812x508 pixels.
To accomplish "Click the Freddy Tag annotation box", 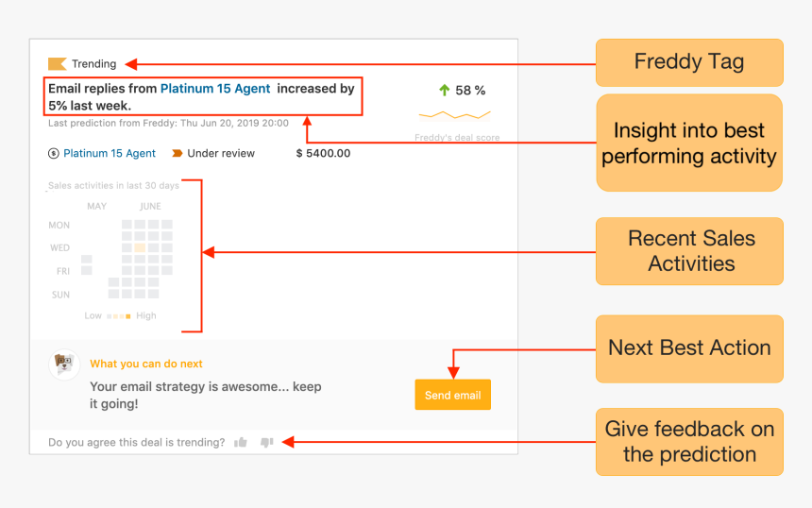I will click(689, 62).
